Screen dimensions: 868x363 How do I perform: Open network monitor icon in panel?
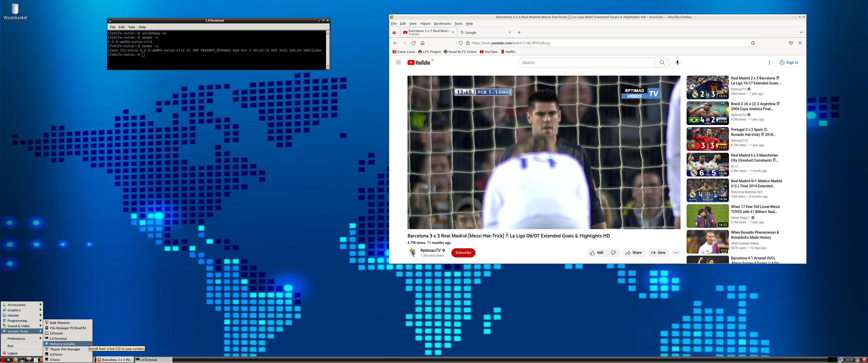840,360
